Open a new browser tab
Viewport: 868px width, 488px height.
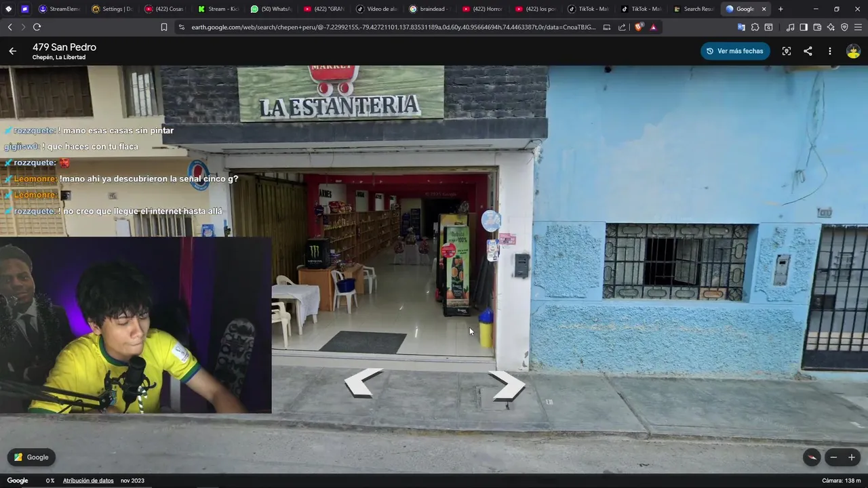pos(781,9)
